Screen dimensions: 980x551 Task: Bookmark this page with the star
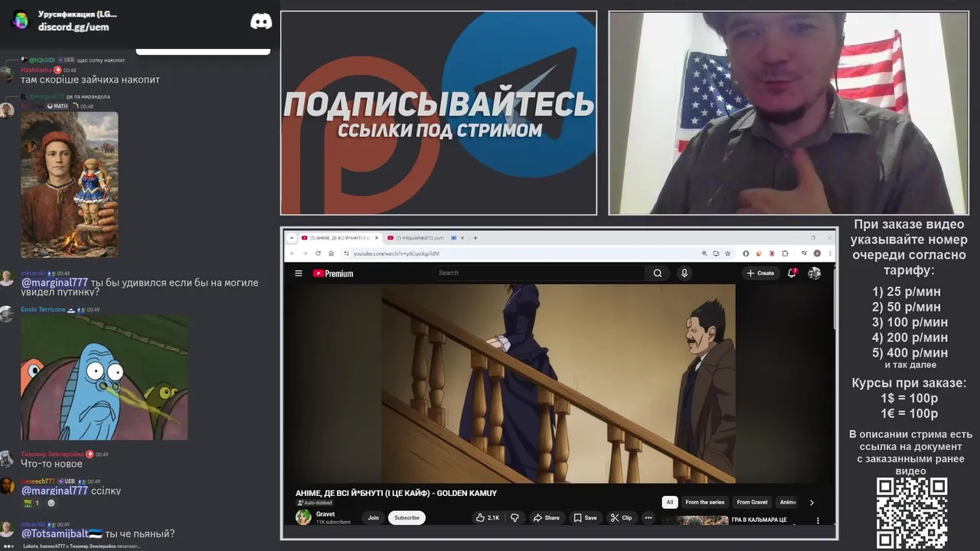[727, 253]
